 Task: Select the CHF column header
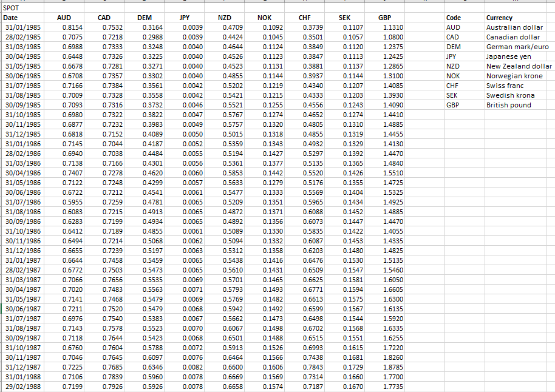click(304, 18)
